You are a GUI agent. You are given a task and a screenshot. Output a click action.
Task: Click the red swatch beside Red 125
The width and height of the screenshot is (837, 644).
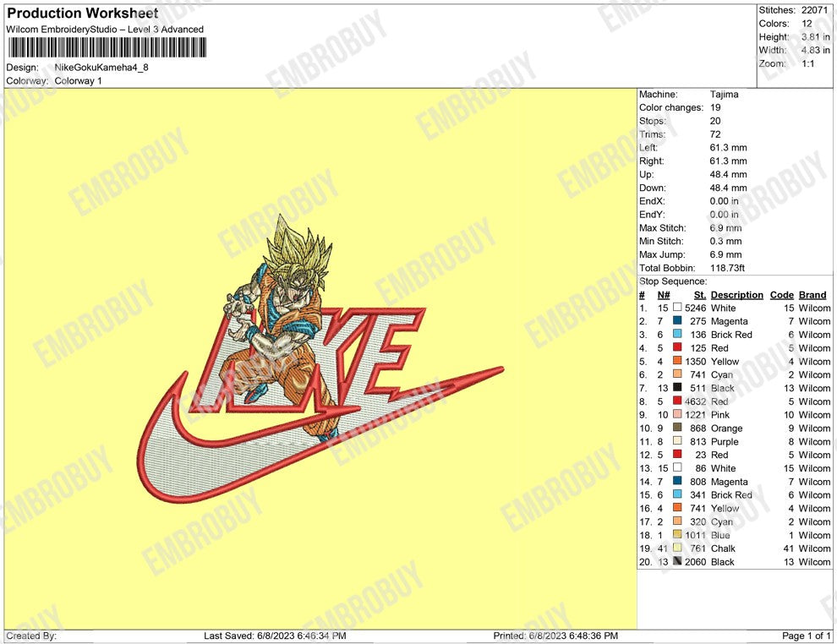coord(677,347)
